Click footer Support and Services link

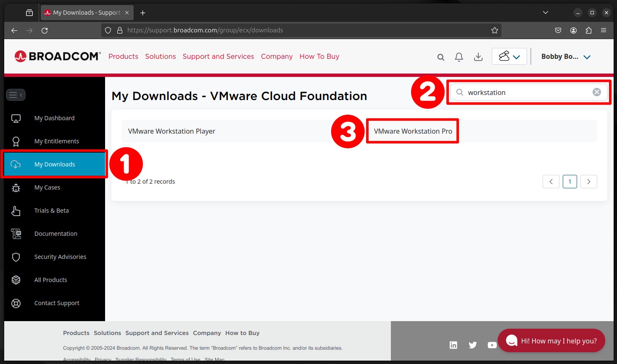pyautogui.click(x=157, y=333)
